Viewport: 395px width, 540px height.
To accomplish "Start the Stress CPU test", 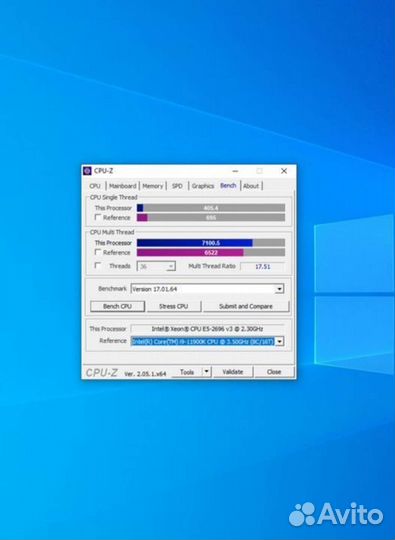I will coord(174,306).
